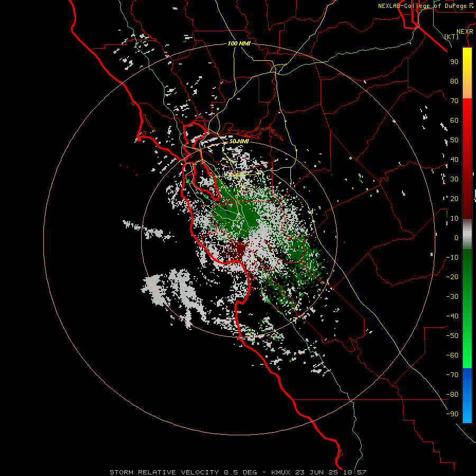Click the 0 value on the color scale
This screenshot has height=476, width=476.
[456, 238]
